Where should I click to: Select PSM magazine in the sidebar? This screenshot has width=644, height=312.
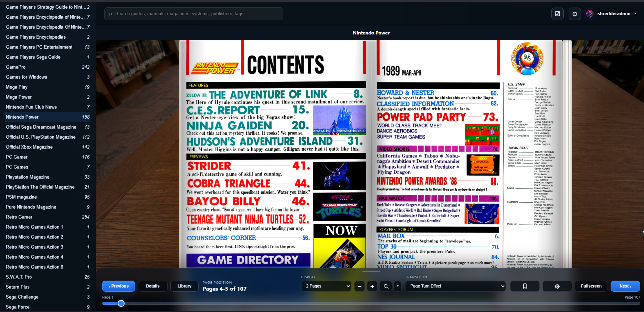[48, 197]
